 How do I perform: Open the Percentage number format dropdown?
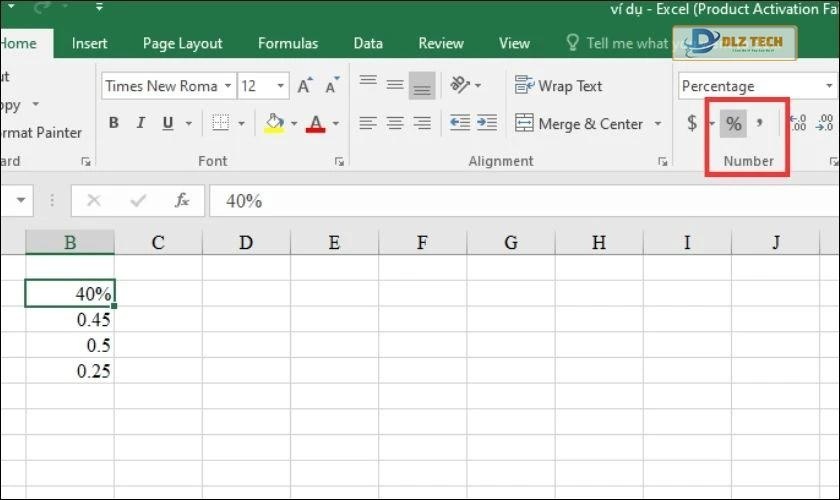[829, 86]
